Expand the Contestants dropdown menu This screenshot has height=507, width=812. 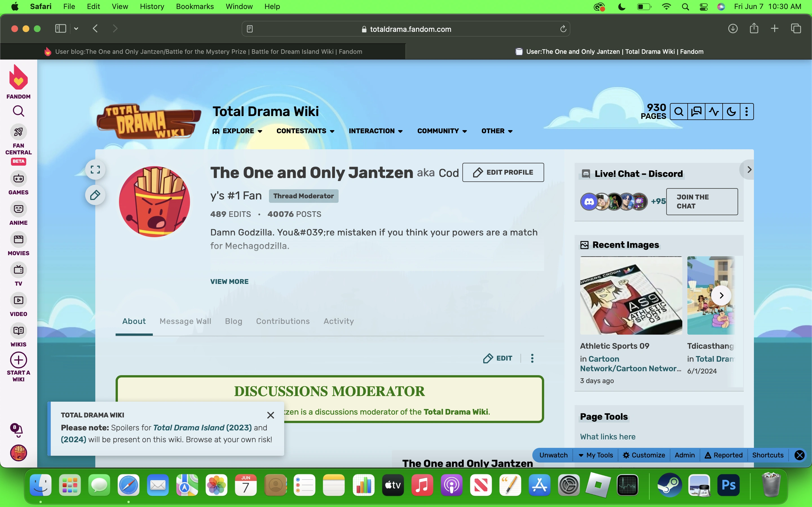(305, 131)
